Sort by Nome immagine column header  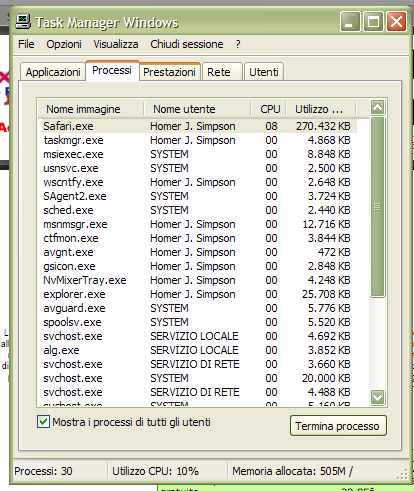pos(91,109)
